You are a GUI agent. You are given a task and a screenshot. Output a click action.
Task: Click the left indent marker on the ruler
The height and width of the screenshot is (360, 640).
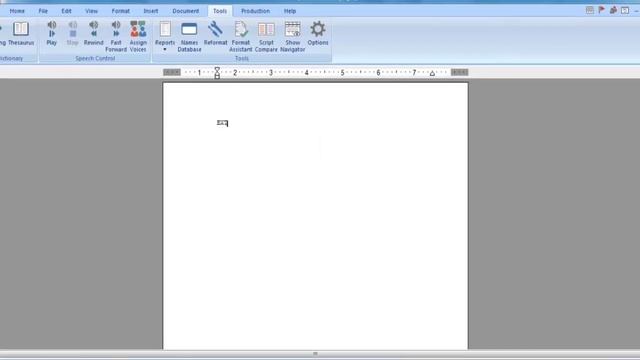(x=217, y=73)
